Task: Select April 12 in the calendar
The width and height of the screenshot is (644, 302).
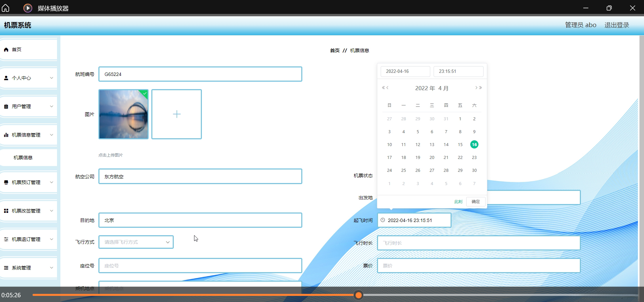Action: 418,145
